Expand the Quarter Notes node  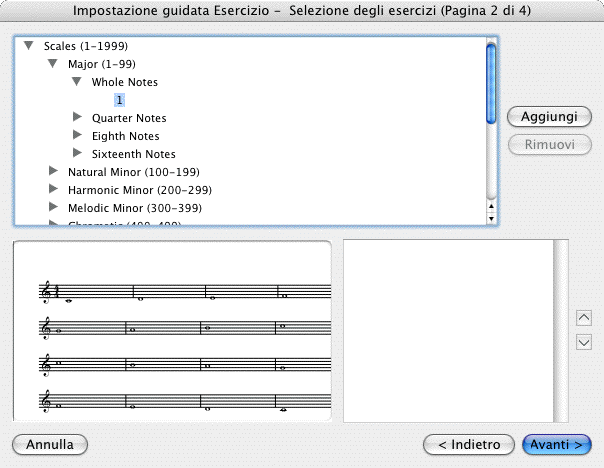coord(77,118)
